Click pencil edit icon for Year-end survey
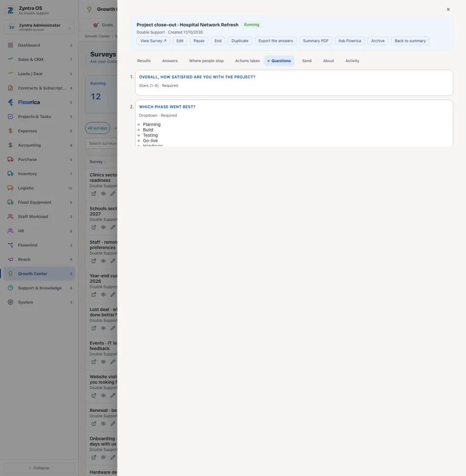The height and width of the screenshot is (476, 466). tap(113, 294)
